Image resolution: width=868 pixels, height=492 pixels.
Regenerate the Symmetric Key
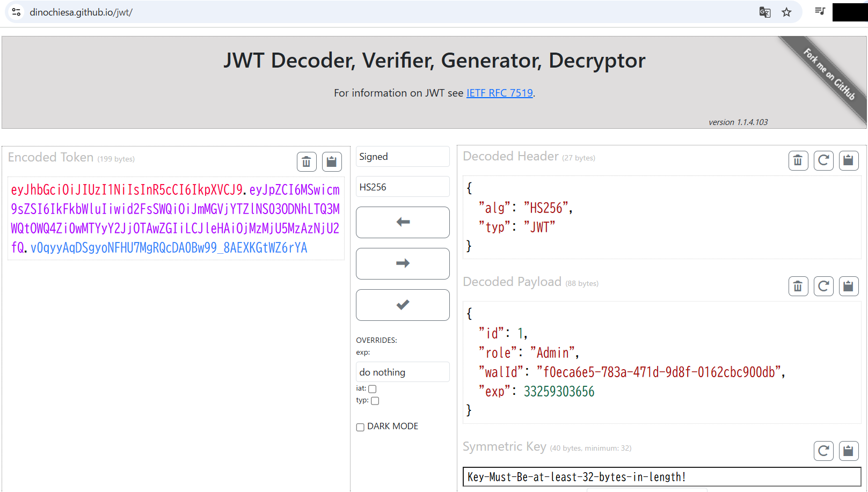pos(823,451)
